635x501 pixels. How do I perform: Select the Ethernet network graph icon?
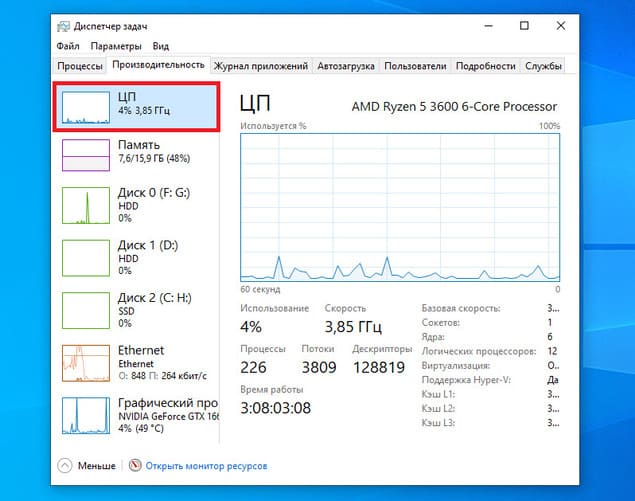(86, 363)
